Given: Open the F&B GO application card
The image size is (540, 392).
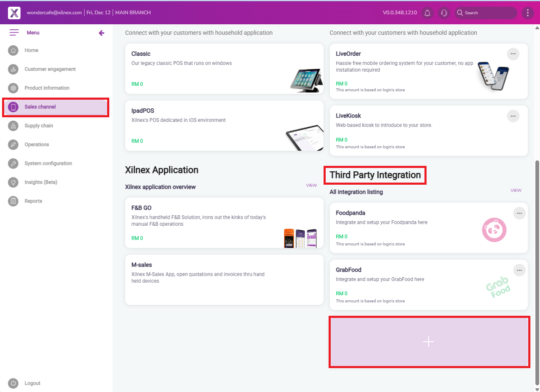Looking at the screenshot, I should [x=224, y=223].
